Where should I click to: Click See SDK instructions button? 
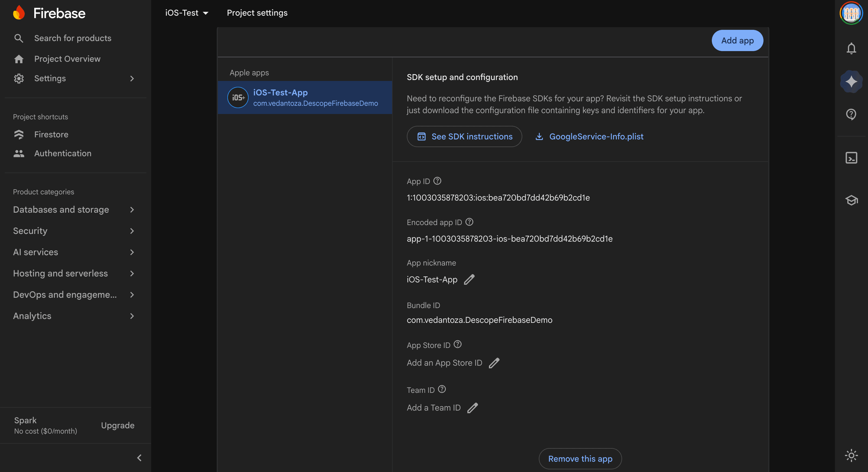coord(464,136)
